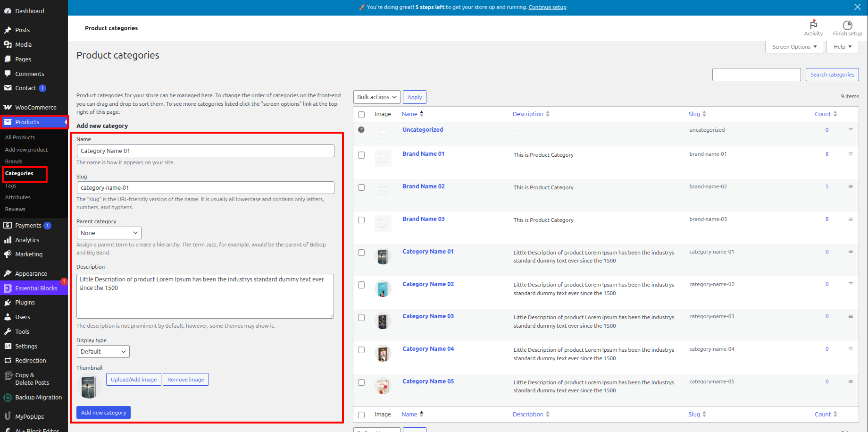Click the Category Name 03 thumbnail image
Screen dimensions: 868x432
383,321
